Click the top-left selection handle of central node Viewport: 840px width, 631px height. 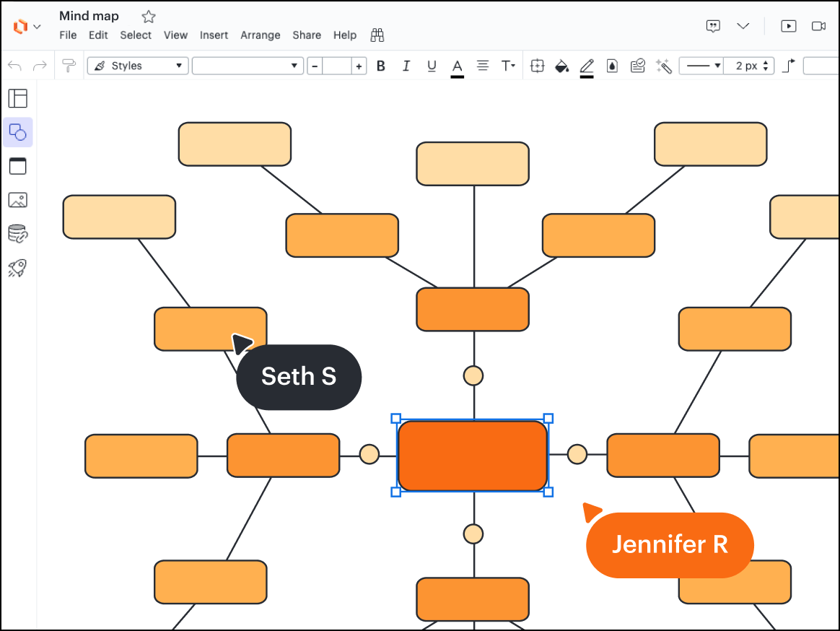click(x=396, y=419)
